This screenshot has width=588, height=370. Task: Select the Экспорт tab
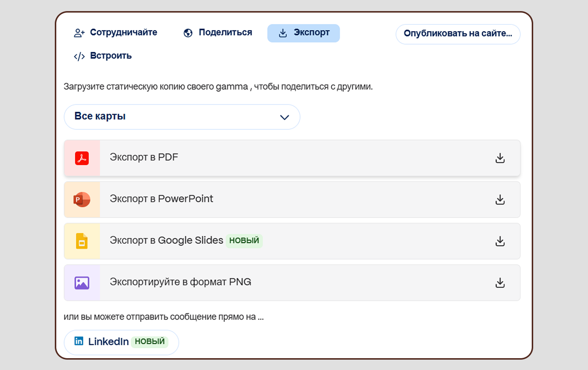(x=304, y=33)
